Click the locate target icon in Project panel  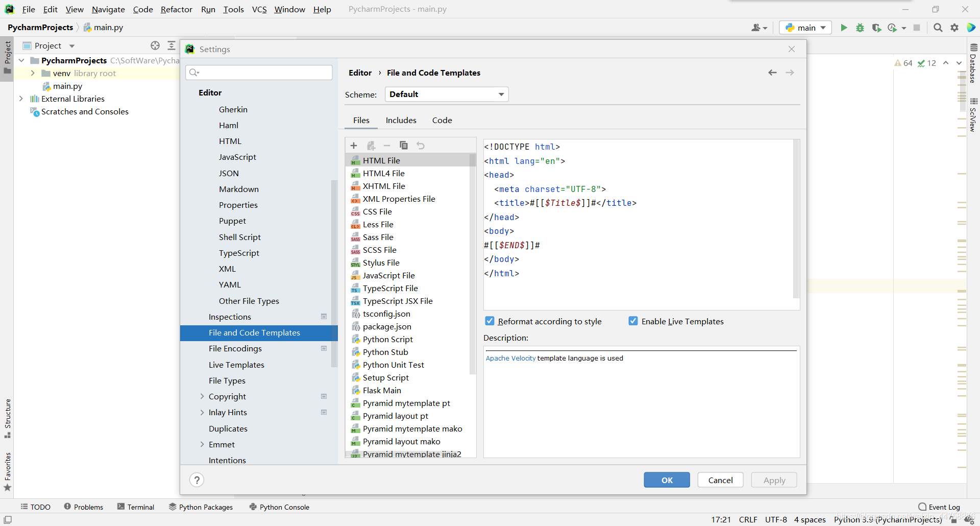tap(155, 45)
